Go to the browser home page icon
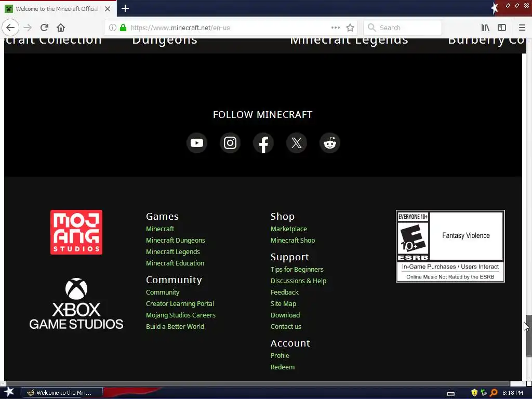The width and height of the screenshot is (532, 399). click(61, 28)
